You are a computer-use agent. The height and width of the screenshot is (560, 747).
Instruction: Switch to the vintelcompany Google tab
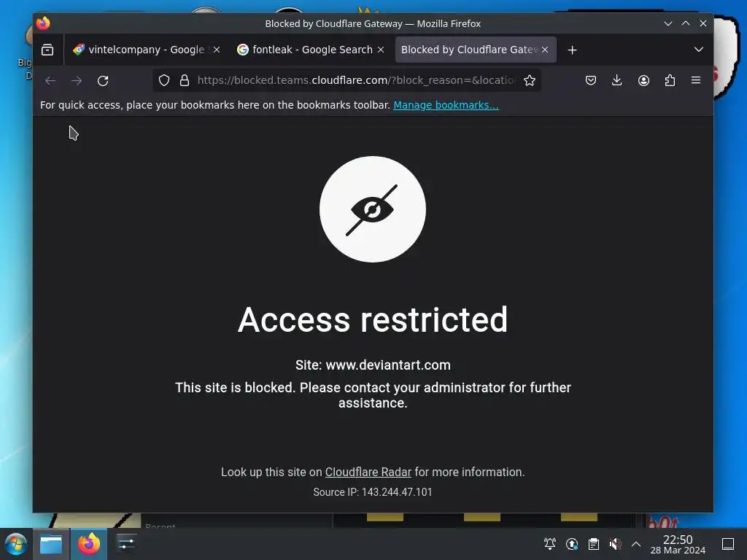(146, 50)
